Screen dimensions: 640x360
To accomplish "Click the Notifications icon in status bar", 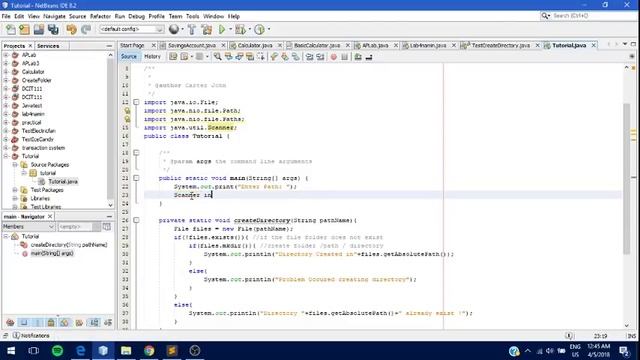I will tap(16, 336).
